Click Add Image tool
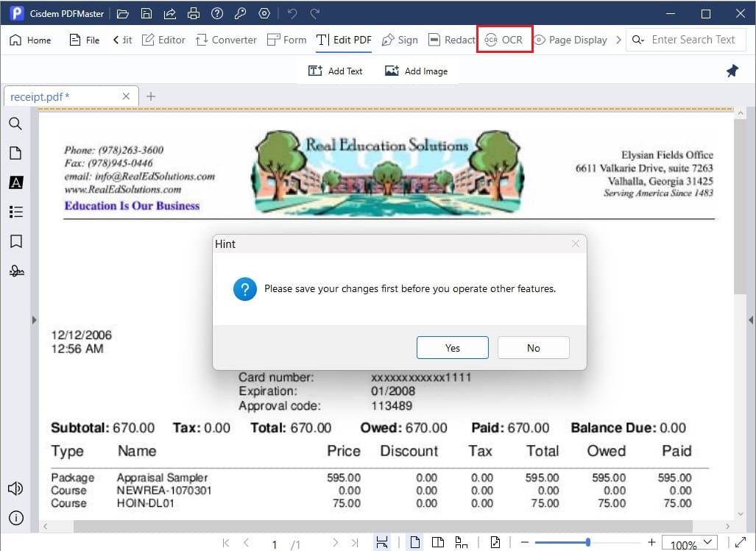The width and height of the screenshot is (756, 551). [x=417, y=71]
